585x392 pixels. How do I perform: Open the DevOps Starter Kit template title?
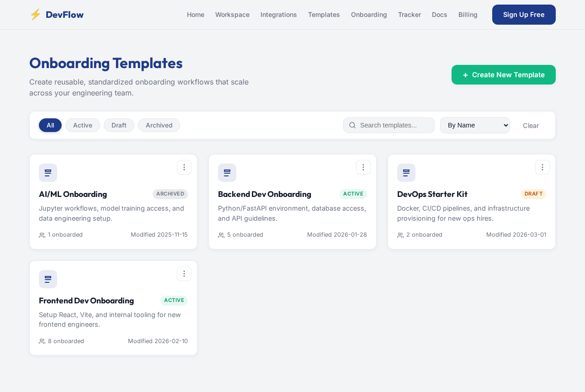[x=432, y=194]
